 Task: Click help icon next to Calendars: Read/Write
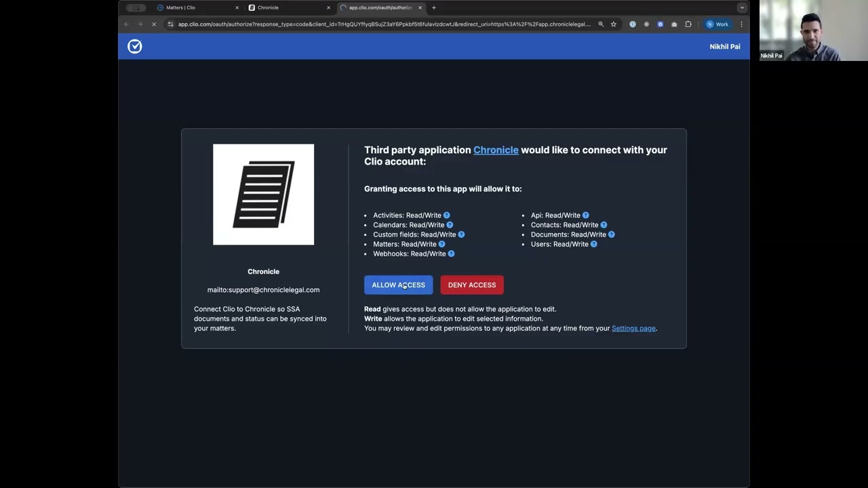point(450,224)
